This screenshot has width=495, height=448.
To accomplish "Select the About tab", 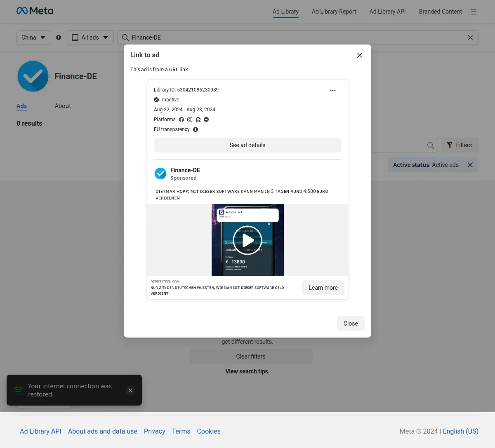I will click(63, 106).
